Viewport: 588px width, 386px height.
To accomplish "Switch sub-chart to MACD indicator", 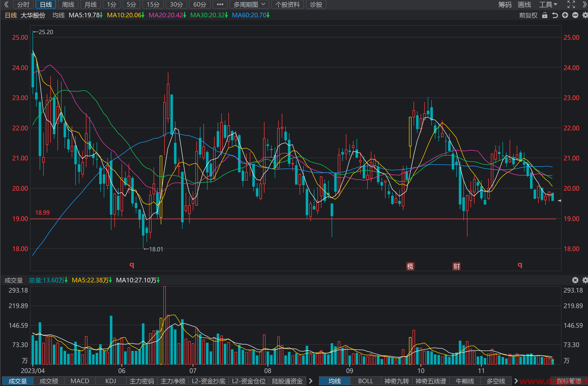I will [80, 381].
